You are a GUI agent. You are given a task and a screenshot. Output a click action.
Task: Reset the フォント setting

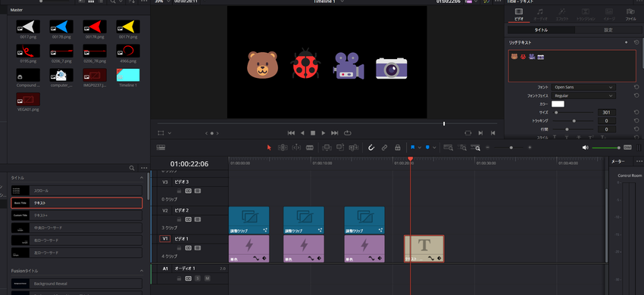point(636,88)
